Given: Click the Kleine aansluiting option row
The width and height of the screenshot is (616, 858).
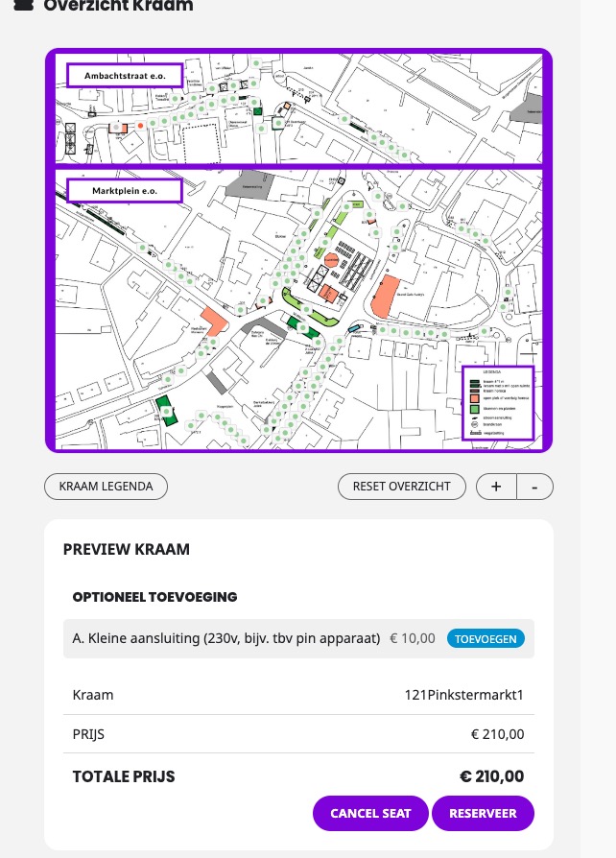Looking at the screenshot, I should [298, 638].
